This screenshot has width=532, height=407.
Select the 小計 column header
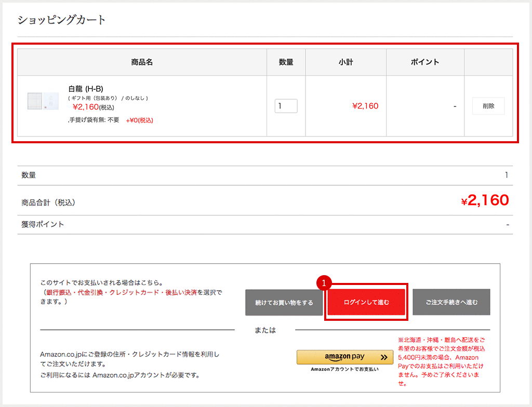[x=346, y=62]
